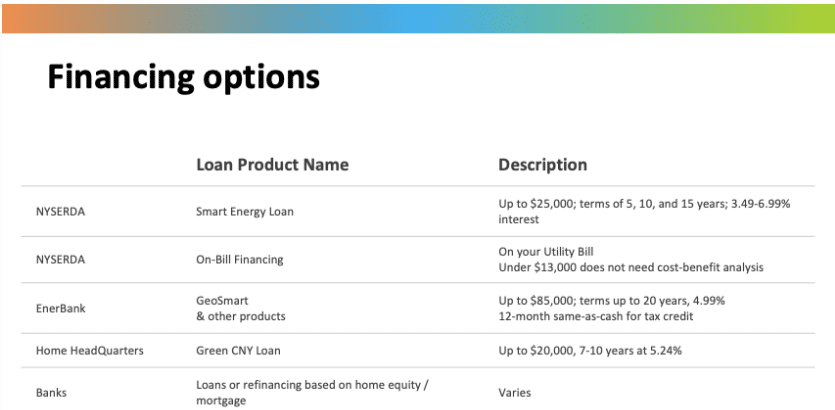Screen dimensions: 835x410
Task: Click the 12-month same-as-cash text
Action: tap(596, 316)
